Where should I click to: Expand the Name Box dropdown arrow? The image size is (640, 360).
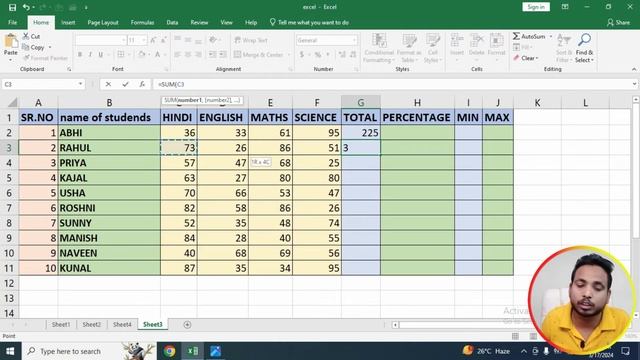point(80,84)
